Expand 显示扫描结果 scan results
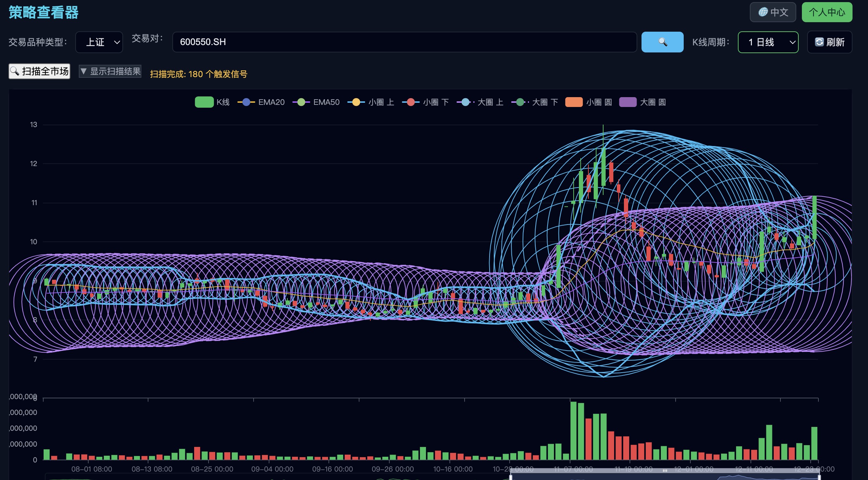Viewport: 868px width, 480px height. [110, 71]
